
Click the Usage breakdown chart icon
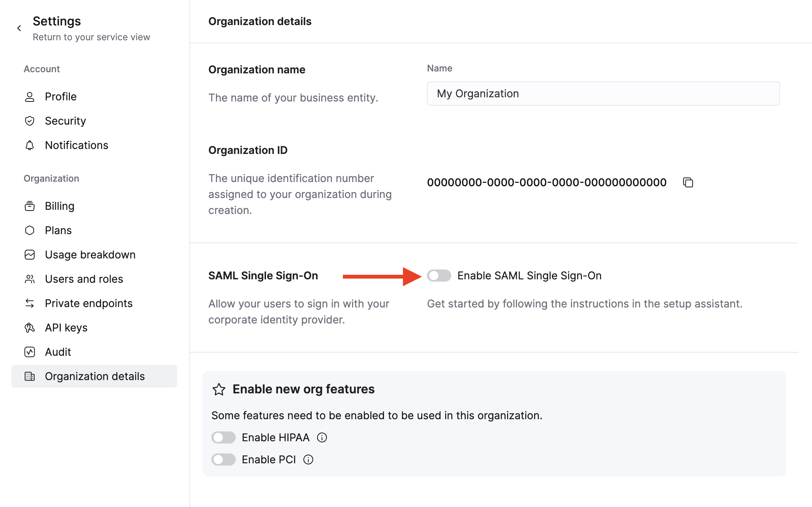pyautogui.click(x=30, y=255)
